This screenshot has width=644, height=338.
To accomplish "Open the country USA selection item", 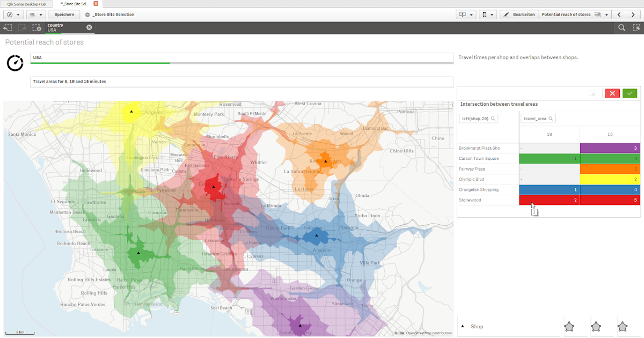I will click(x=64, y=27).
